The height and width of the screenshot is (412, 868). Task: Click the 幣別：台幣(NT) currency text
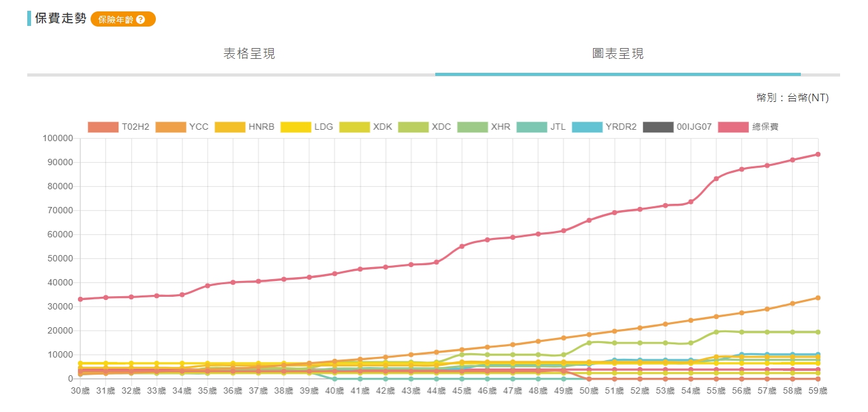tap(793, 97)
